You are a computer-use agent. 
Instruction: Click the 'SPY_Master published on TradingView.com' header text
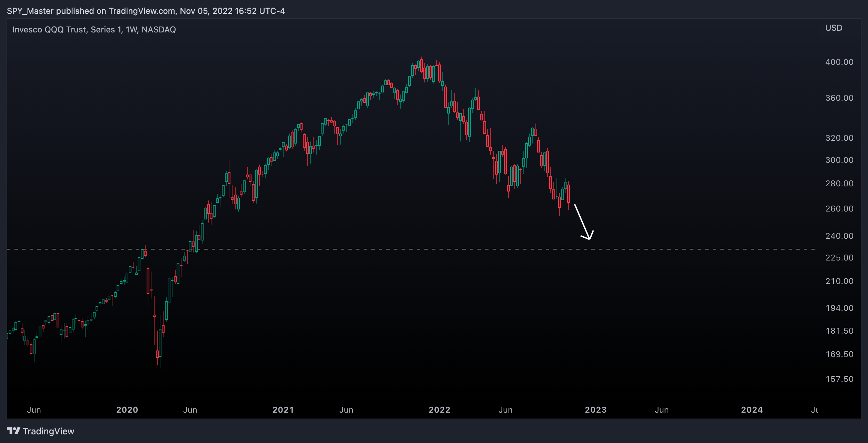pos(91,11)
